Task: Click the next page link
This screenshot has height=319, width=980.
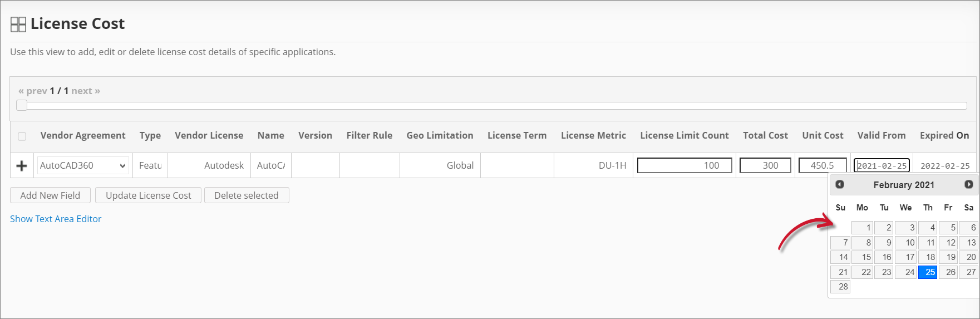Action: pyautogui.click(x=86, y=91)
